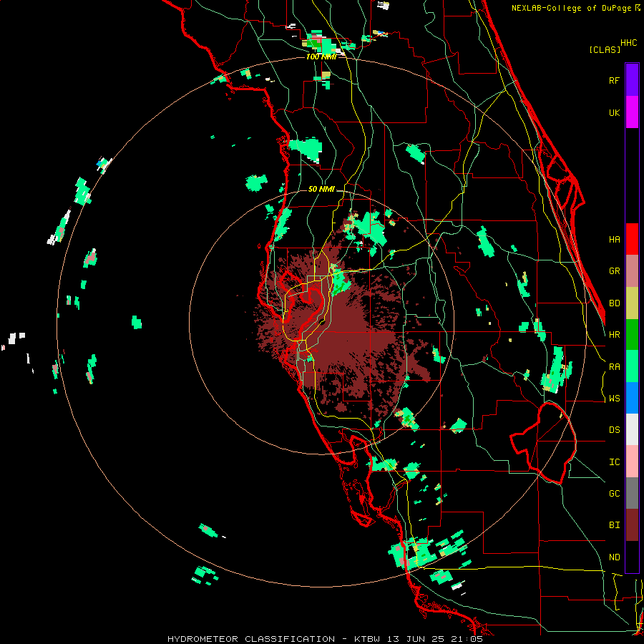Click the BD legend label
The width and height of the screenshot is (644, 644).
[615, 303]
